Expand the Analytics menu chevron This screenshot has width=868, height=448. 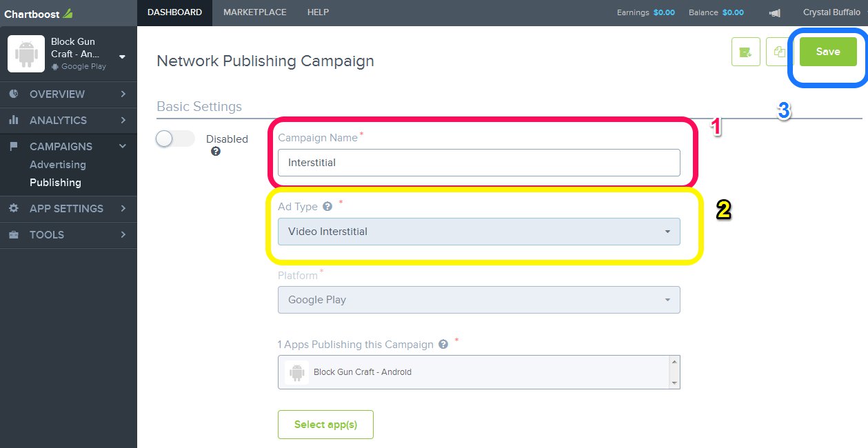click(123, 120)
